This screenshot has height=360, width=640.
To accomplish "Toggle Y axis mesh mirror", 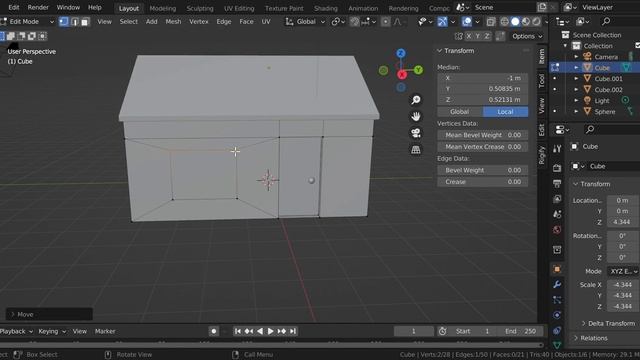I will point(478,36).
